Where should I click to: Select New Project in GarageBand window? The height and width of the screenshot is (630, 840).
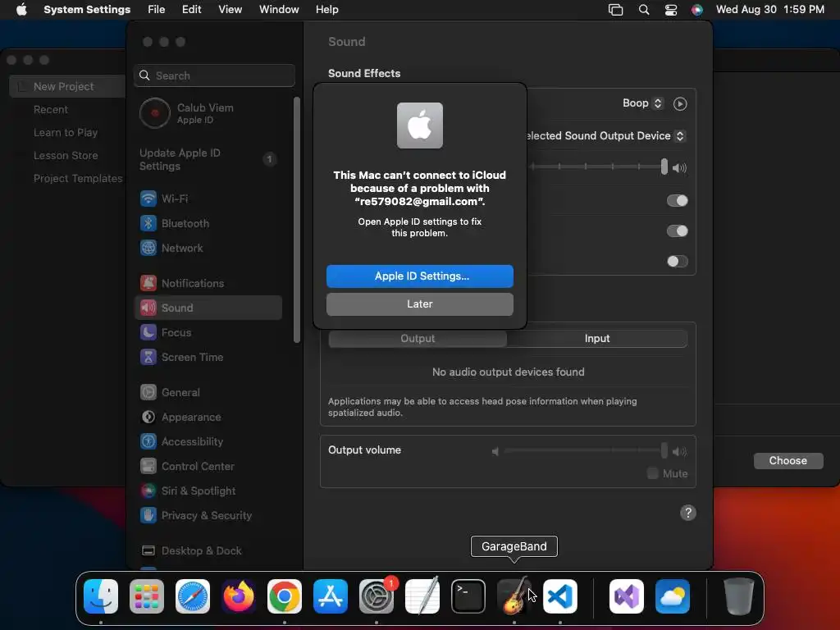pyautogui.click(x=67, y=86)
